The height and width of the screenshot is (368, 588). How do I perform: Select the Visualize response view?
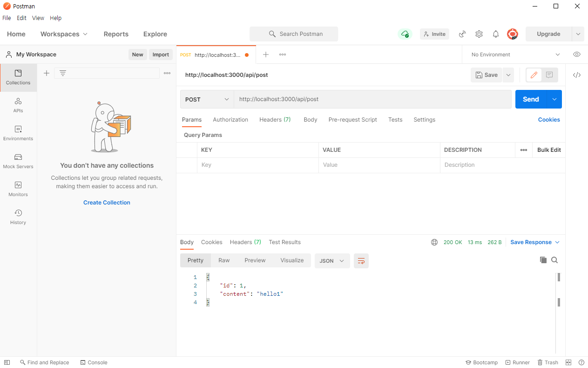tap(292, 260)
